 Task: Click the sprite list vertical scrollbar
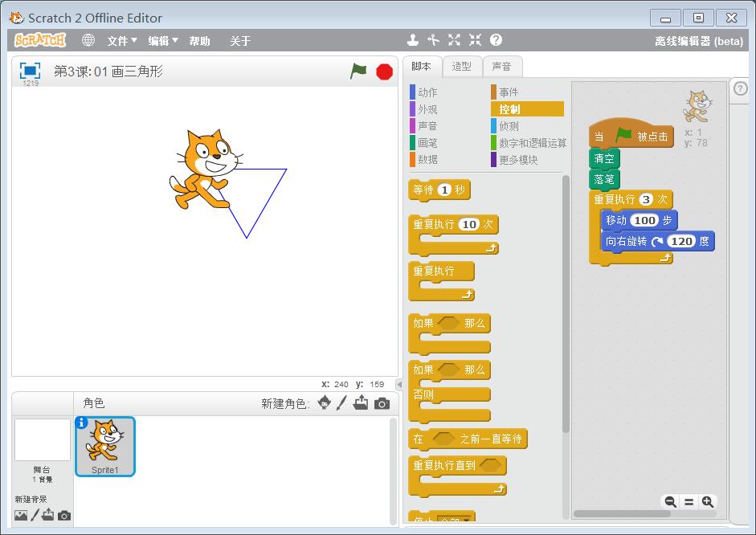click(x=393, y=471)
